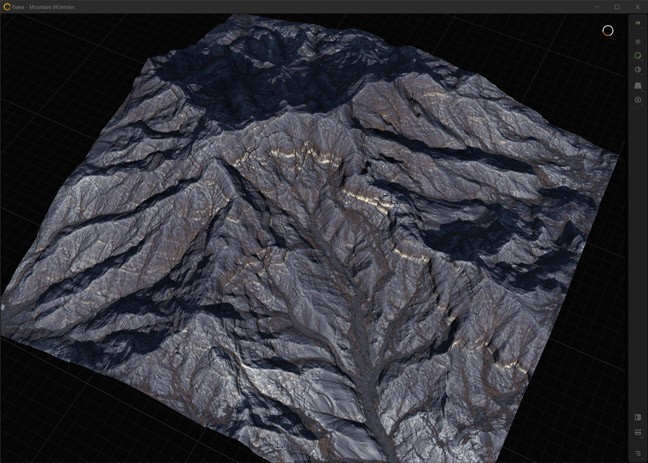Screen dimensions: 648x463
Task: Toggle the split panel layout icon
Action: tap(638, 417)
